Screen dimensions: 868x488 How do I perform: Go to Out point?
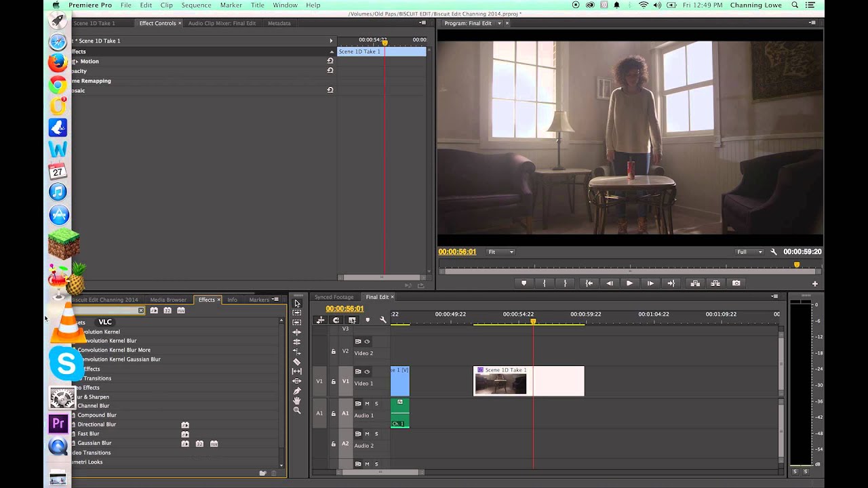671,283
